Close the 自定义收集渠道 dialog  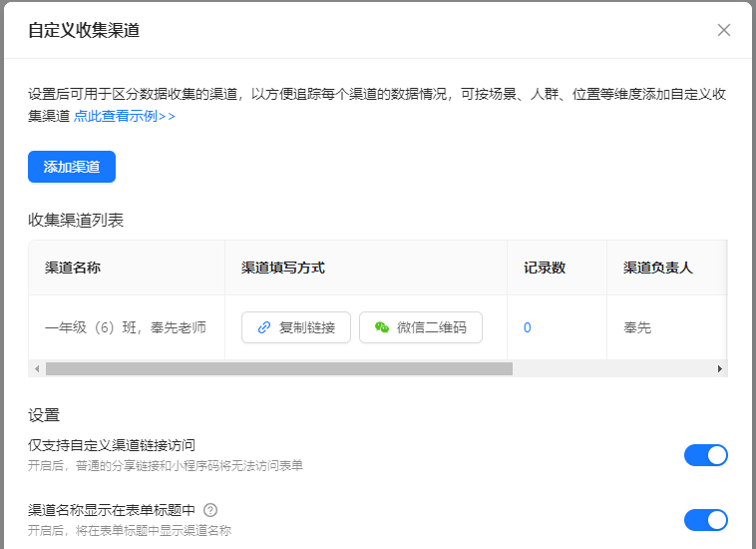pyautogui.click(x=724, y=30)
